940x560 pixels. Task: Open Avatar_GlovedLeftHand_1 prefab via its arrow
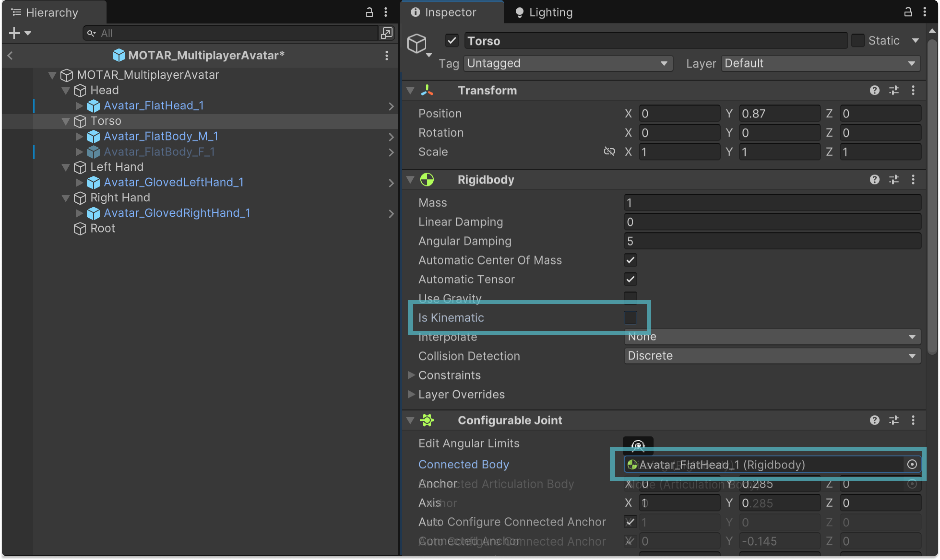[391, 183]
